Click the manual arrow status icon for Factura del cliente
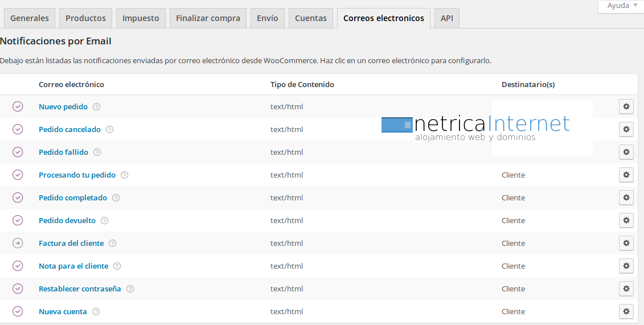 pos(18,243)
